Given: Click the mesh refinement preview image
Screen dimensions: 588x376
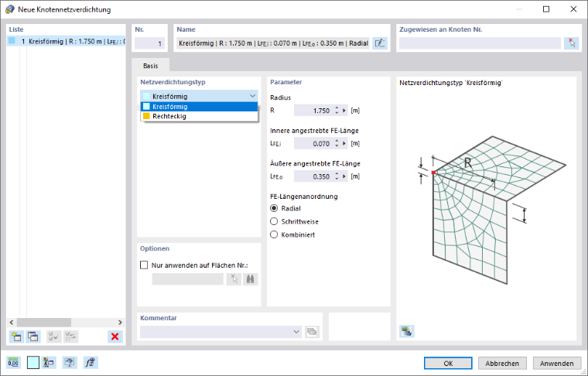Looking at the screenshot, I should [492, 210].
